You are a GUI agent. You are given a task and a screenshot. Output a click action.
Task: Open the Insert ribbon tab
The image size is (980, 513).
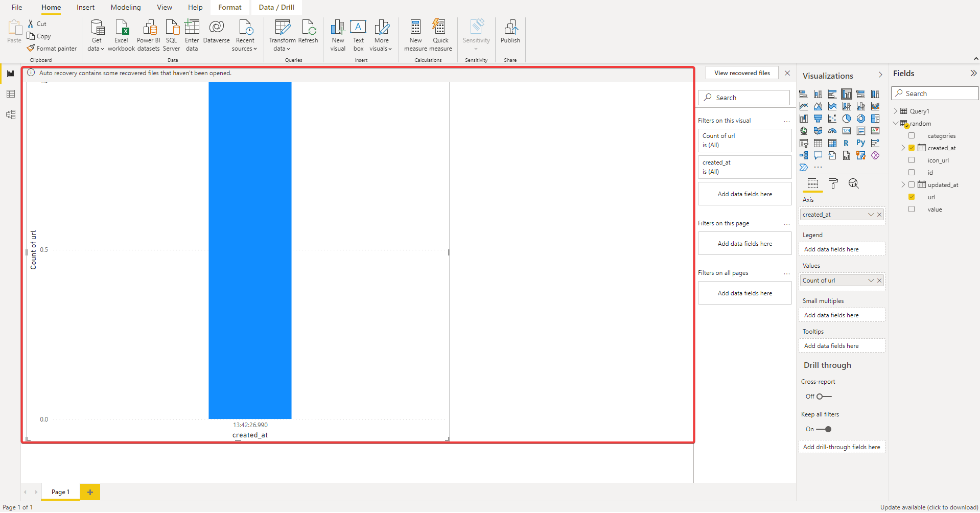86,7
